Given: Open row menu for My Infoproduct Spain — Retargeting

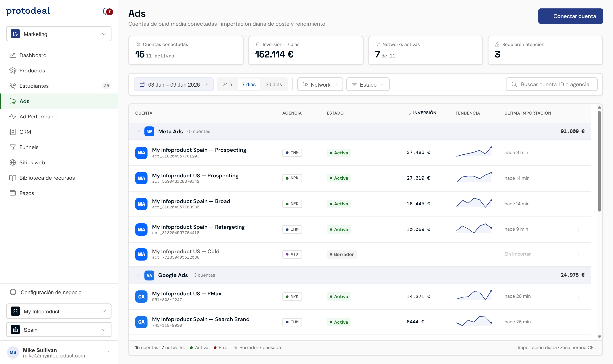Looking at the screenshot, I should [x=579, y=229].
